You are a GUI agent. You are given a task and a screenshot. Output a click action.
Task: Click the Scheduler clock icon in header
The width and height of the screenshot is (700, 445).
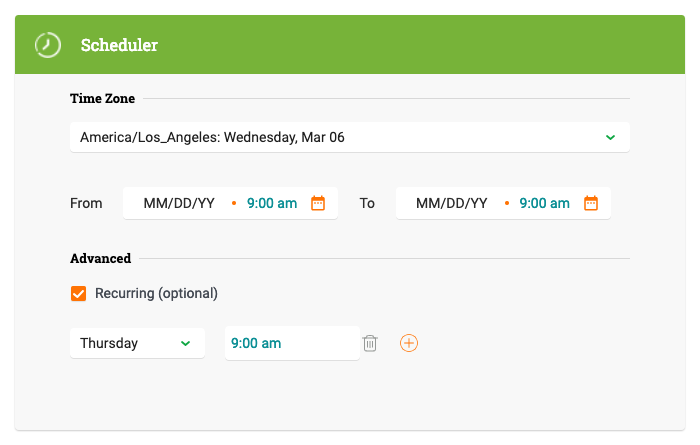point(47,45)
